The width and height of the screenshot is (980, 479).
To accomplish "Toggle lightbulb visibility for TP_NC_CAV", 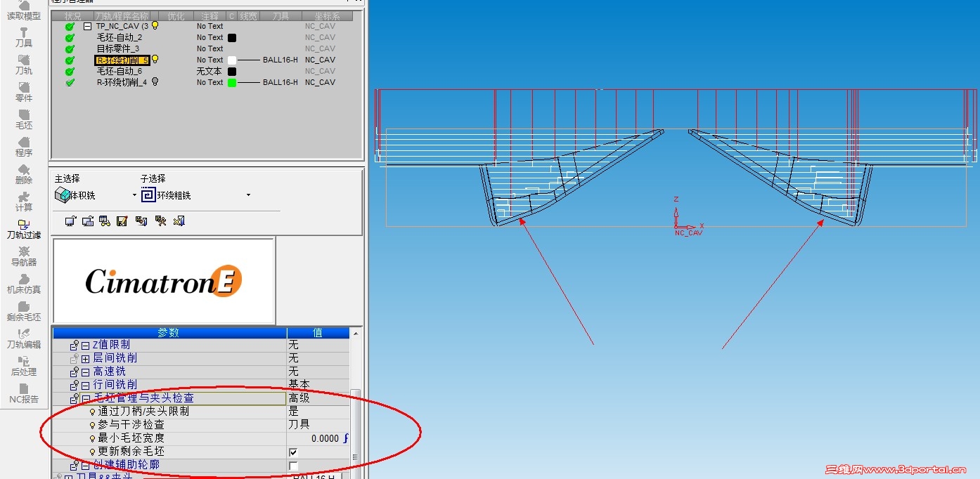I will [x=155, y=25].
